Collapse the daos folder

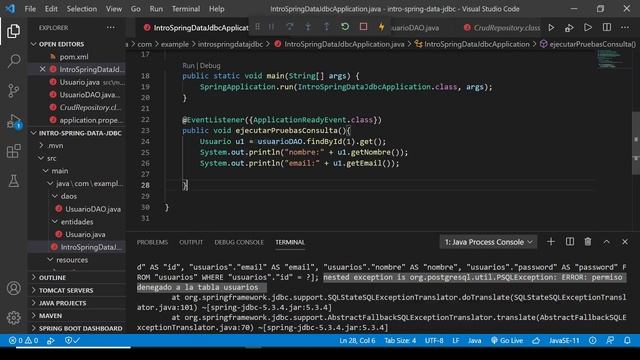(65, 196)
